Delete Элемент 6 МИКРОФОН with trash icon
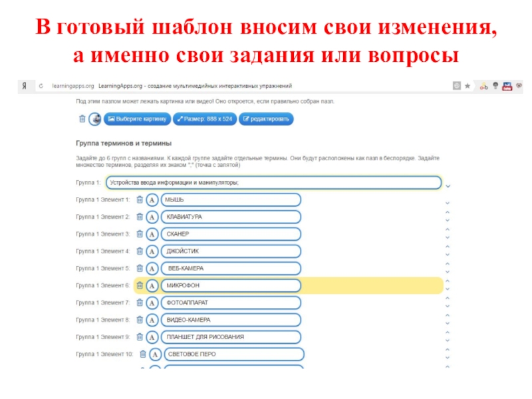The width and height of the screenshot is (532, 399). tap(140, 285)
